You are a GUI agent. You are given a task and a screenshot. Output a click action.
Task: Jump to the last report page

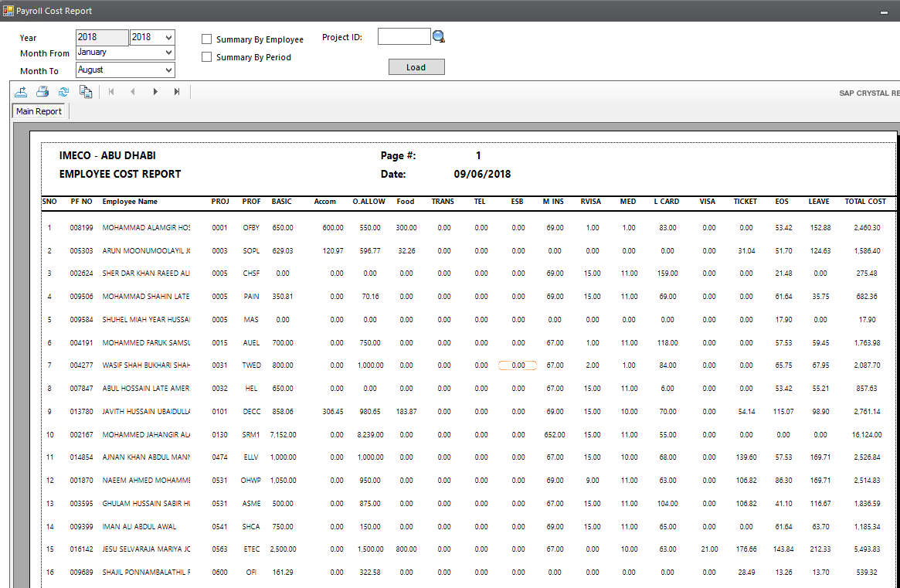coord(177,92)
